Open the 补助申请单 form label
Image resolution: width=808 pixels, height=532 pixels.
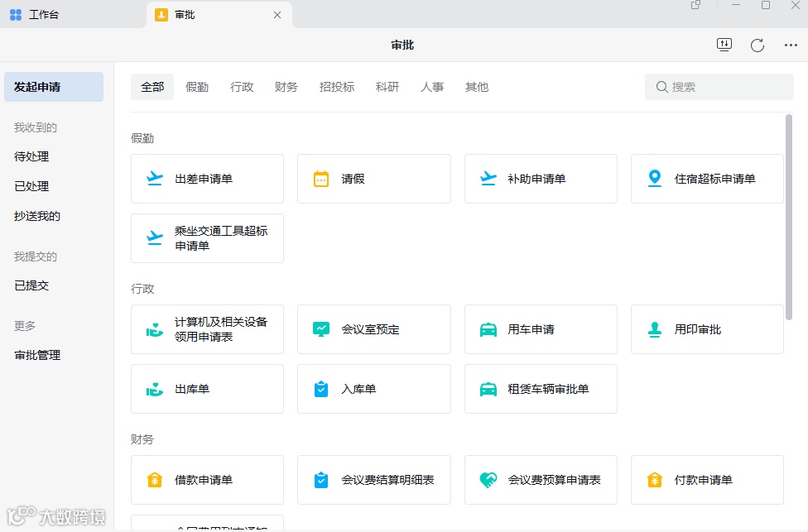536,179
